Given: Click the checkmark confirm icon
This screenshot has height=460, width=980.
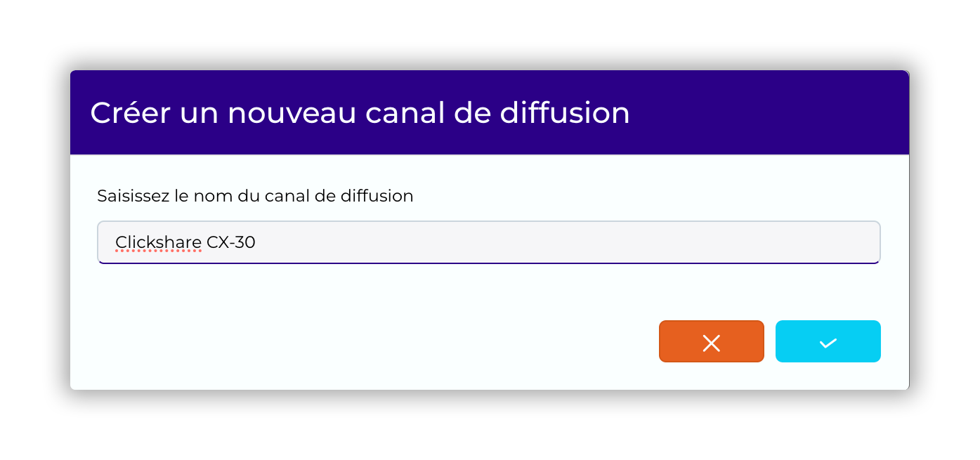Looking at the screenshot, I should pyautogui.click(x=828, y=343).
